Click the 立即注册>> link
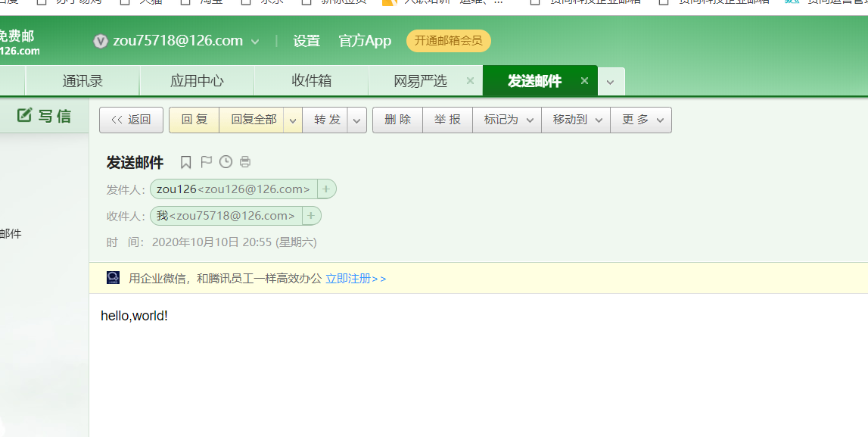868x437 pixels. [356, 278]
